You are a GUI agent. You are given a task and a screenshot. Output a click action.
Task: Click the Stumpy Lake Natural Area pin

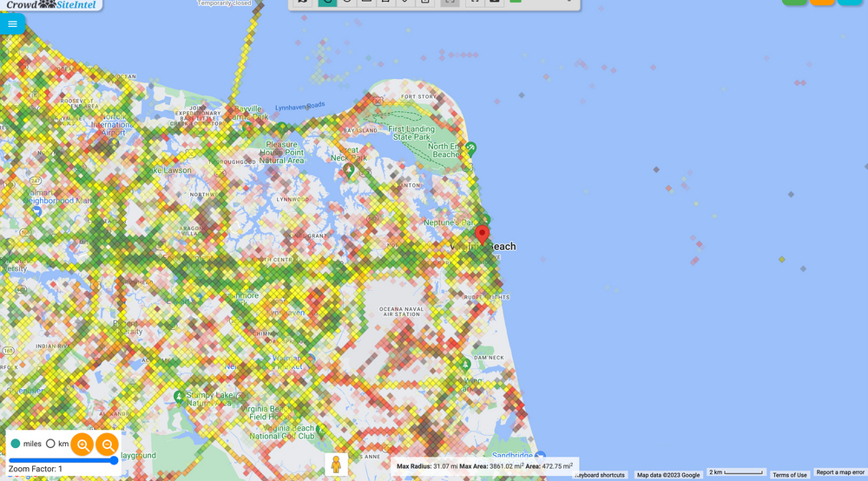point(179,397)
